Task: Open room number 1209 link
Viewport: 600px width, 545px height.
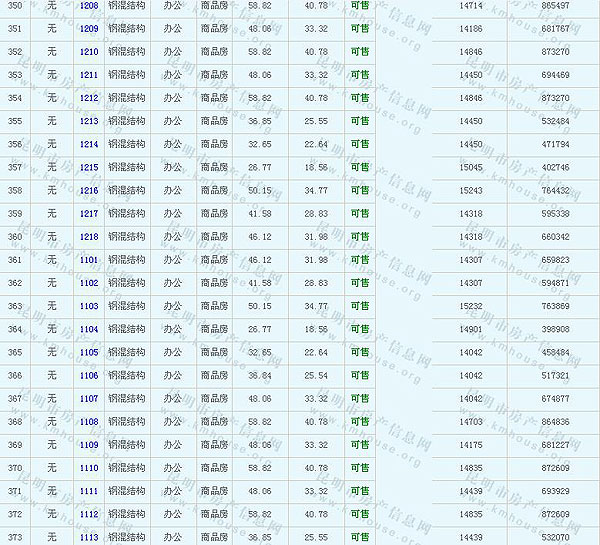Action: pos(89,28)
